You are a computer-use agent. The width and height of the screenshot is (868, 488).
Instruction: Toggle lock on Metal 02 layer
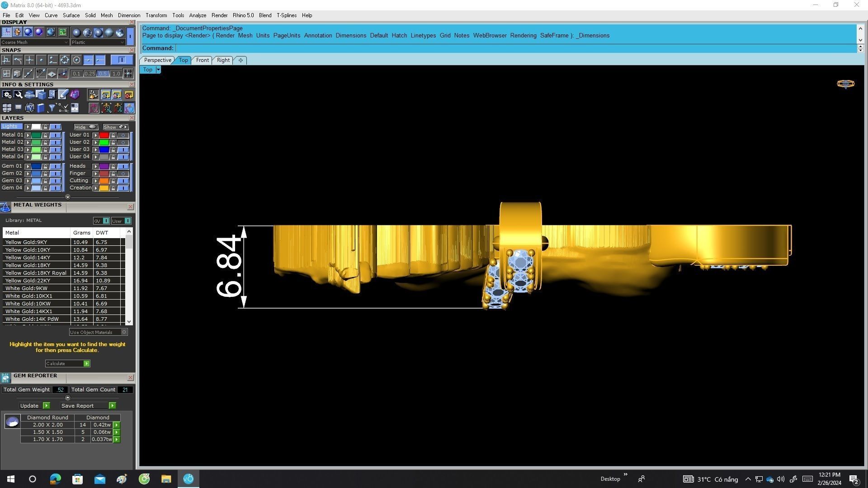pyautogui.click(x=45, y=142)
